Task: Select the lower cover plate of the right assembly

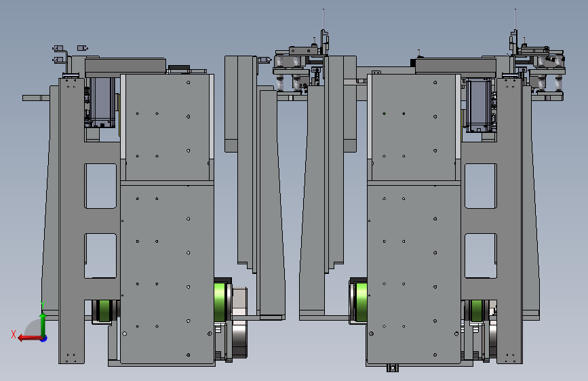Action: pyautogui.click(x=414, y=274)
